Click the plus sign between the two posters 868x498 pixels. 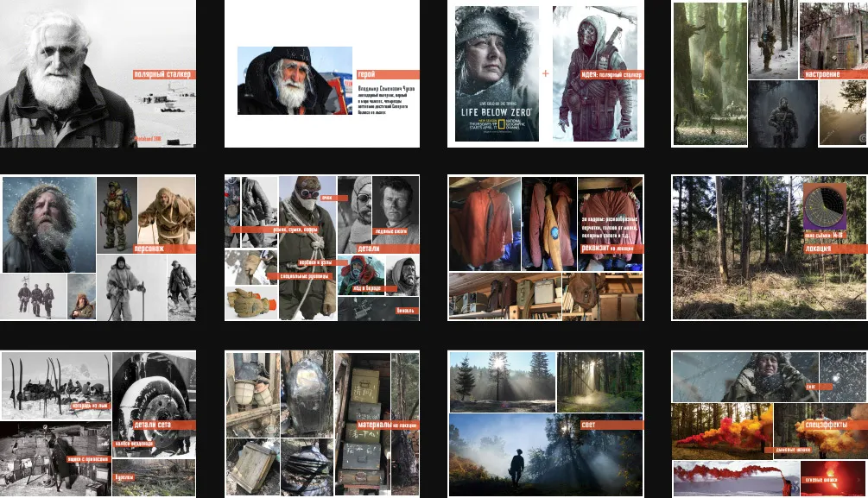tap(545, 73)
